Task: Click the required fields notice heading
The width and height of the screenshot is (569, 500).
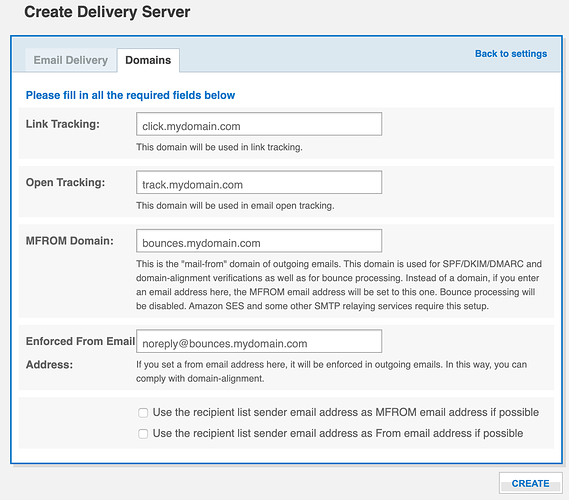Action: click(130, 95)
